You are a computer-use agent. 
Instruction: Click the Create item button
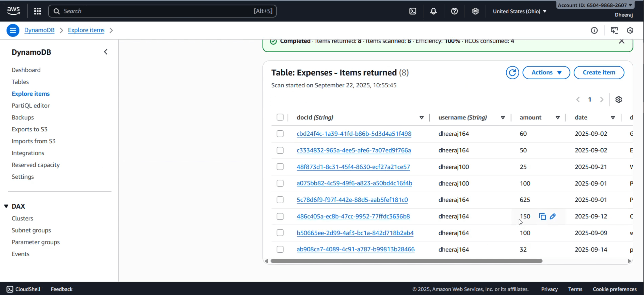tap(599, 73)
